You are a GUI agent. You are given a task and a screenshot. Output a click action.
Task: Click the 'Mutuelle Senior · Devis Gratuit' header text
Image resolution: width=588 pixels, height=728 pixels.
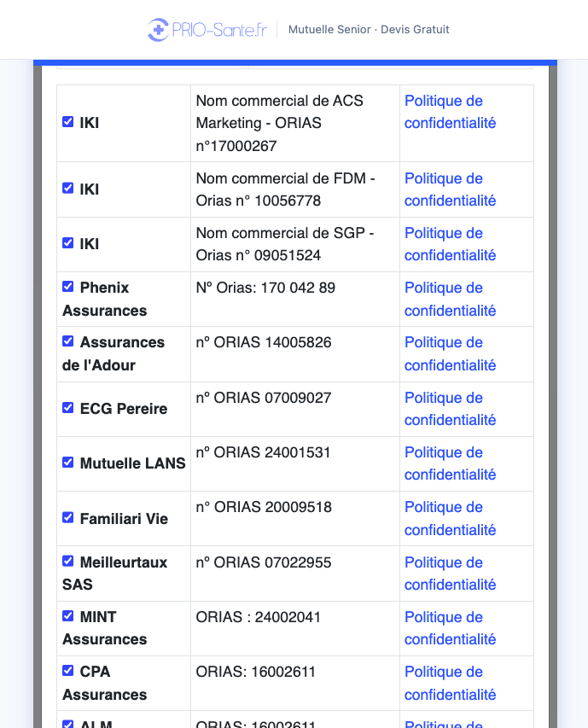point(369,30)
